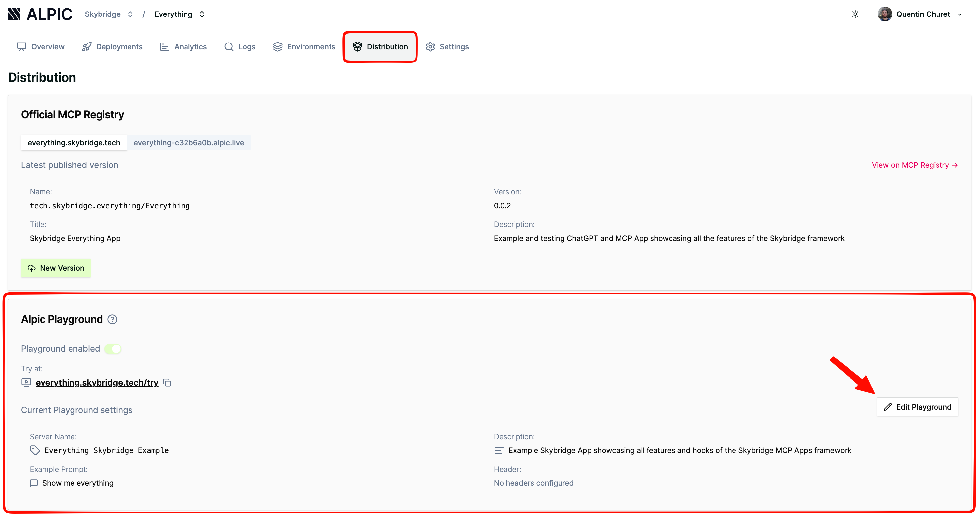Click the chat bubble icon beside Example Prompt
980x516 pixels.
coord(34,483)
